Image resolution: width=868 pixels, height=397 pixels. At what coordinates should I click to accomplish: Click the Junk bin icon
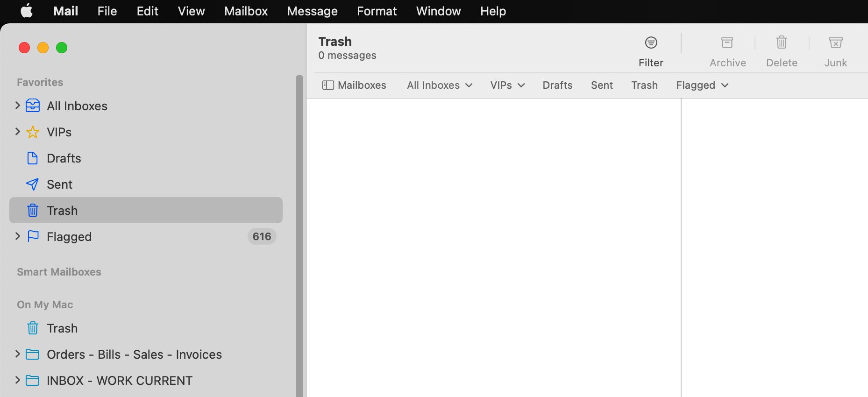[836, 43]
